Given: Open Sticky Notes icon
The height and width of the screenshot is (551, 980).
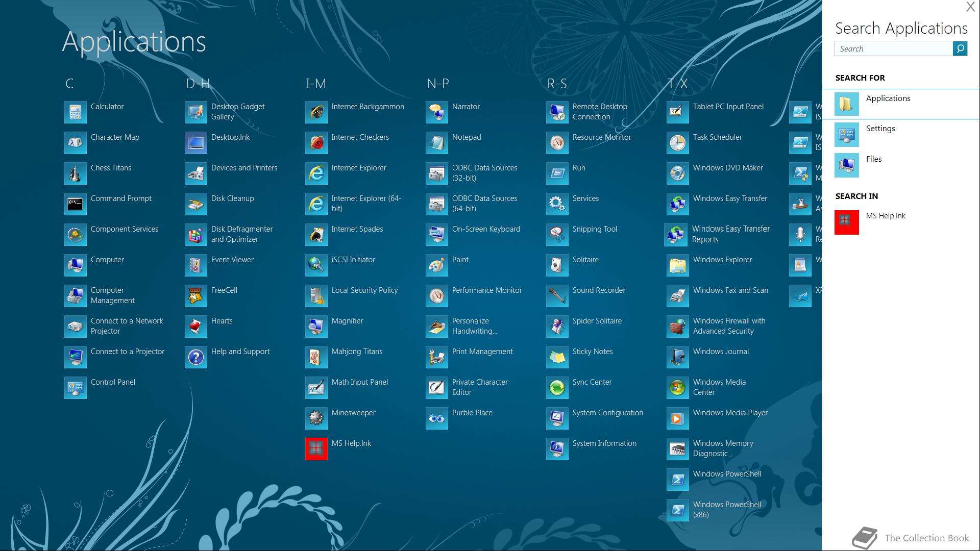Looking at the screenshot, I should click(557, 357).
